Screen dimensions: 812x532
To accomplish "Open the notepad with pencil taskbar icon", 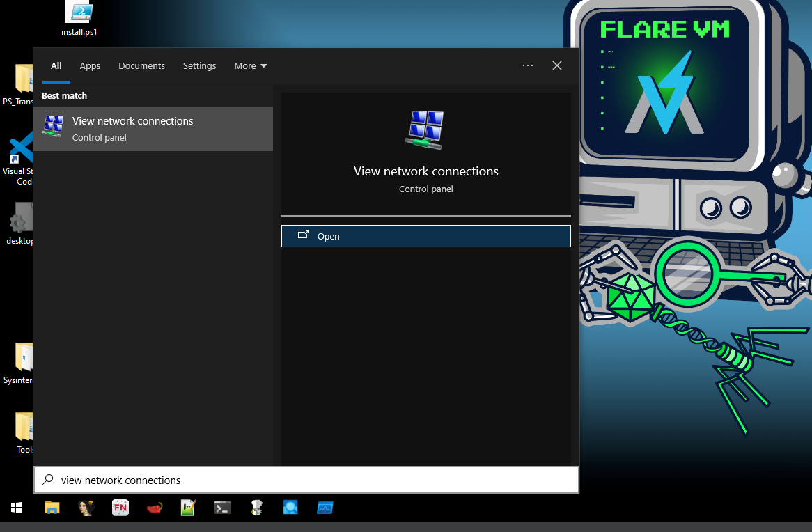I will click(188, 508).
